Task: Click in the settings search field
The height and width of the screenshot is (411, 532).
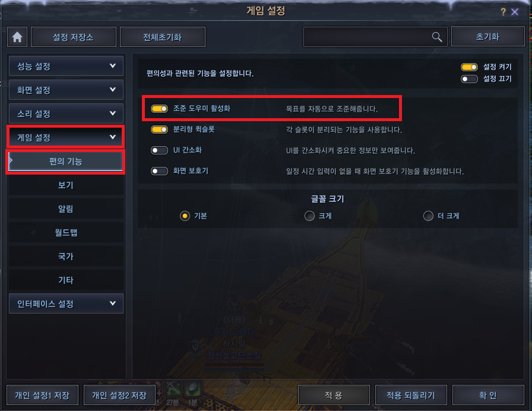Action: tap(368, 37)
